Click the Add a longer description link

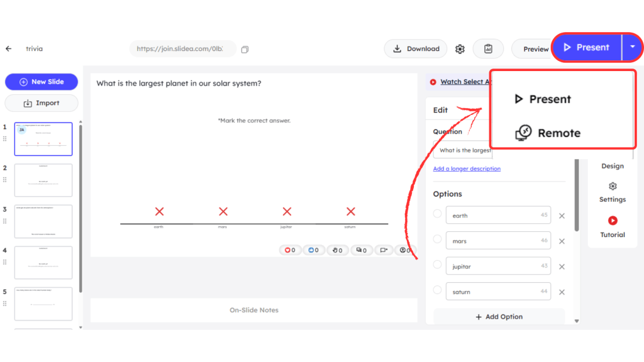[467, 168]
